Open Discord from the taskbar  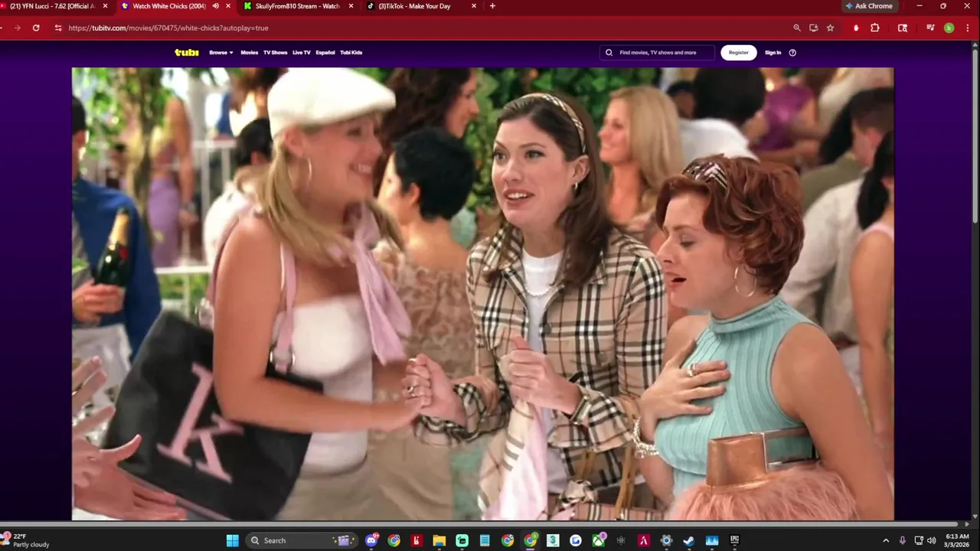tap(371, 540)
